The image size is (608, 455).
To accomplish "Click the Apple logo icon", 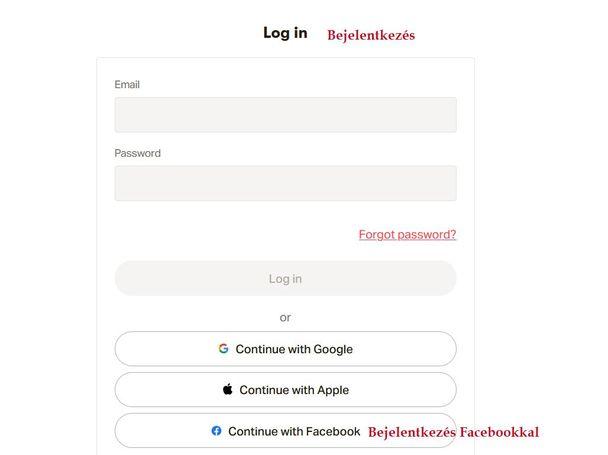I will [x=228, y=390].
